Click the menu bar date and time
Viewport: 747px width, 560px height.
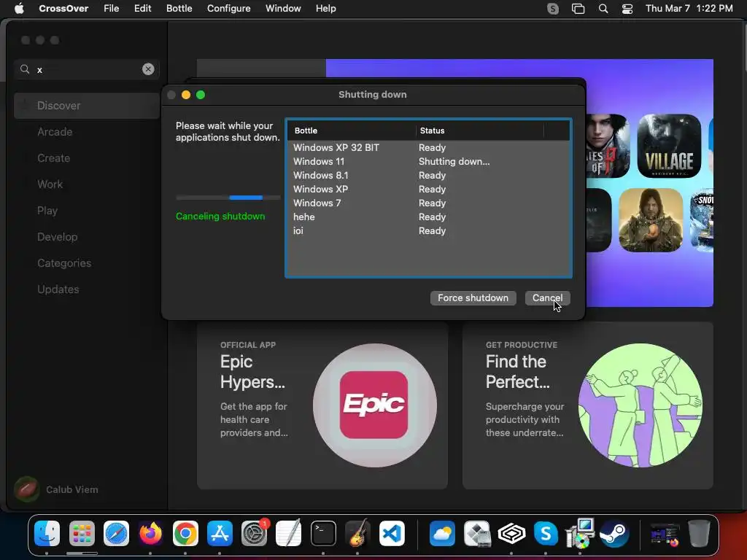coord(689,9)
